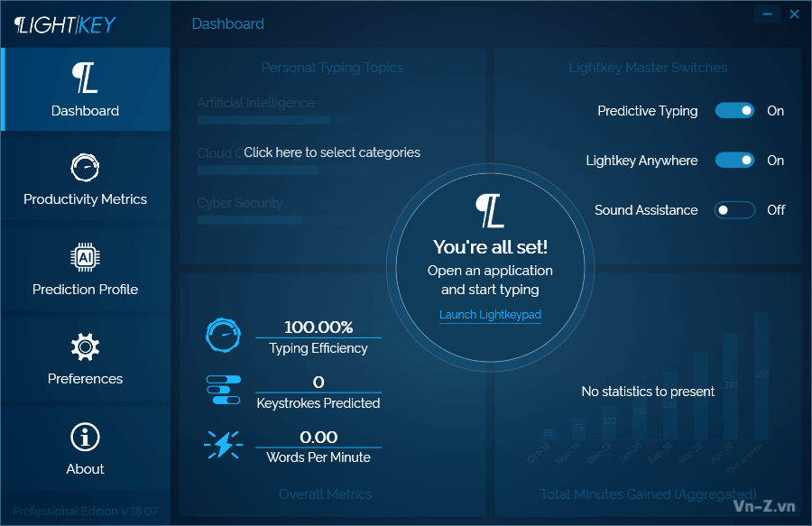Launch Lightkeypad from the center circle
The height and width of the screenshot is (526, 812).
click(x=490, y=315)
